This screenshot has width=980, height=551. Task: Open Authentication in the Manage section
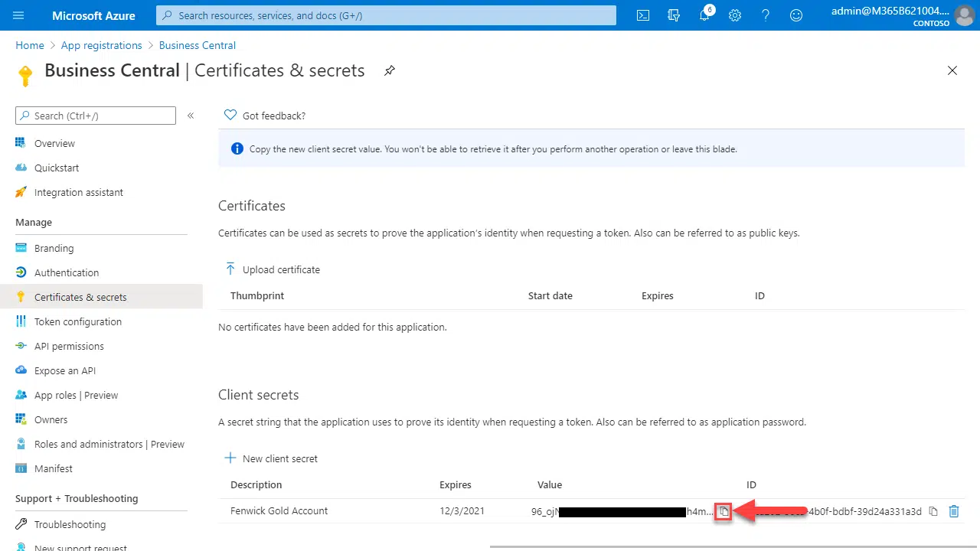pos(67,272)
